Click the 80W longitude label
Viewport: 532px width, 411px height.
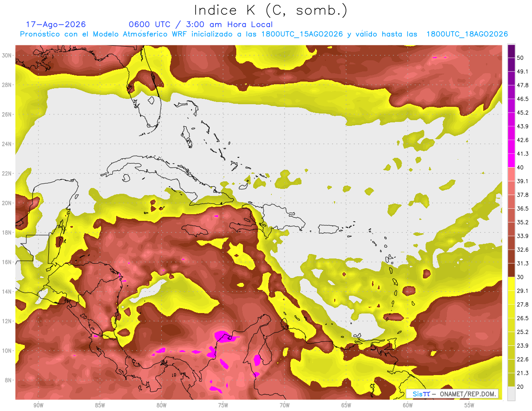coord(161,405)
